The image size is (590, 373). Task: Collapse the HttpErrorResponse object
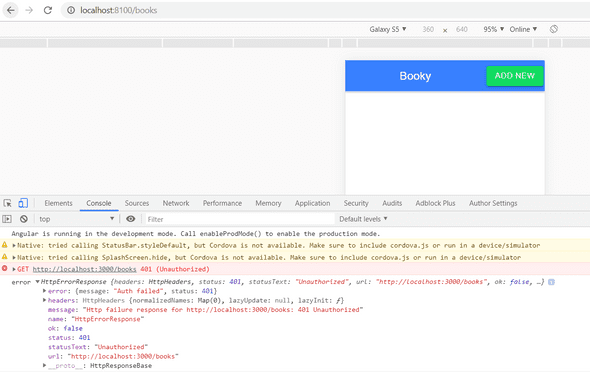pyautogui.click(x=37, y=282)
